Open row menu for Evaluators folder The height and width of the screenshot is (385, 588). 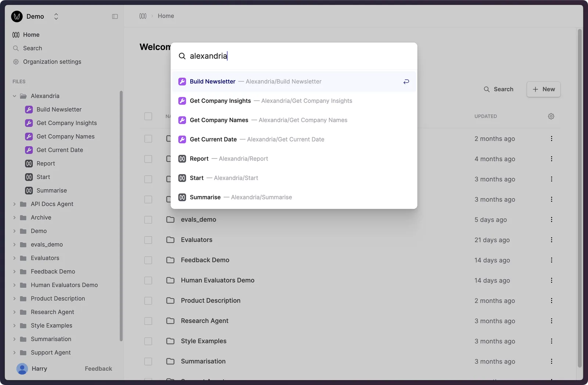coord(551,240)
